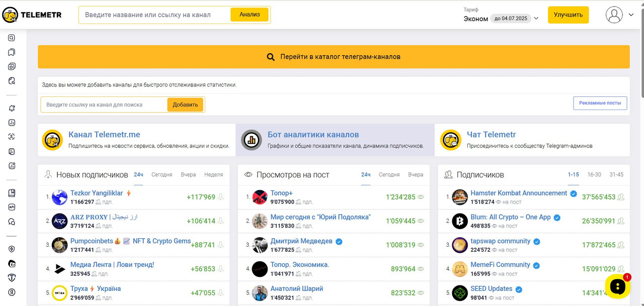
Task: Open Tezkor Yangiliklar channel link
Action: coord(97,193)
